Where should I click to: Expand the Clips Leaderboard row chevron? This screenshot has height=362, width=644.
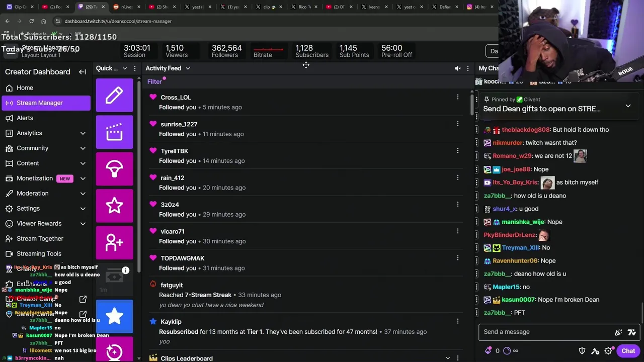pyautogui.click(x=447, y=358)
